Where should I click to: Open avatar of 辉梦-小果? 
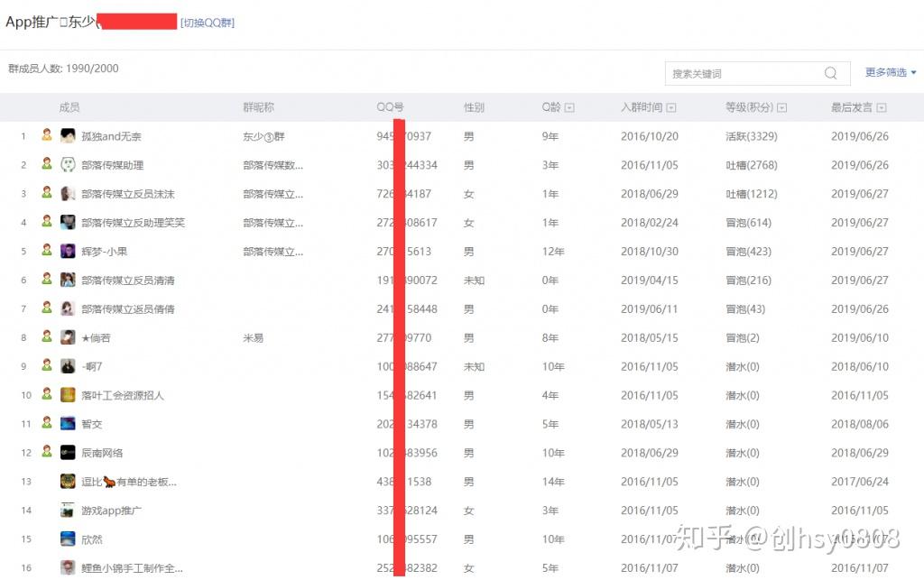tap(68, 251)
